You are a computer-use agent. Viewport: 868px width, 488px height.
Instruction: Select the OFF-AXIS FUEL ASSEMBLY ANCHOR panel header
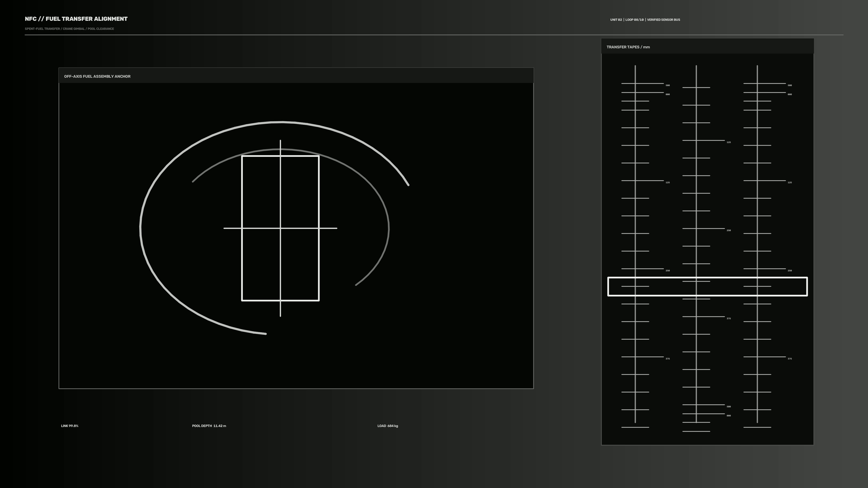296,76
